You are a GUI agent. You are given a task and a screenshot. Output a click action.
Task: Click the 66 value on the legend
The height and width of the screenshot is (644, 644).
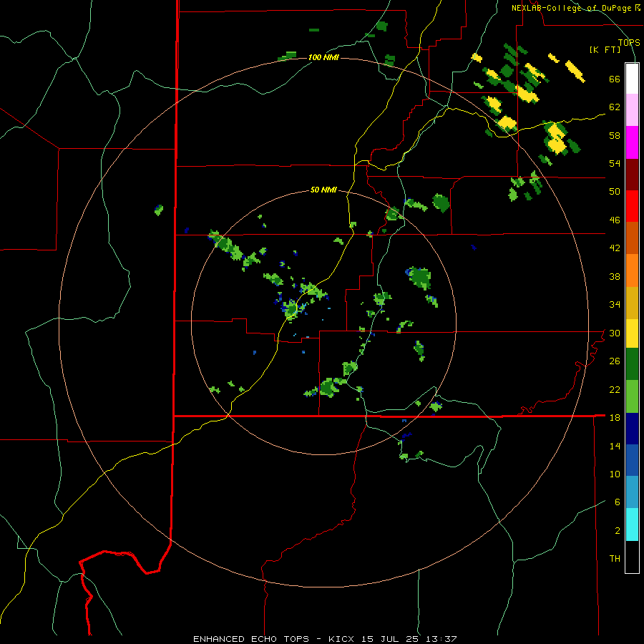(x=615, y=79)
